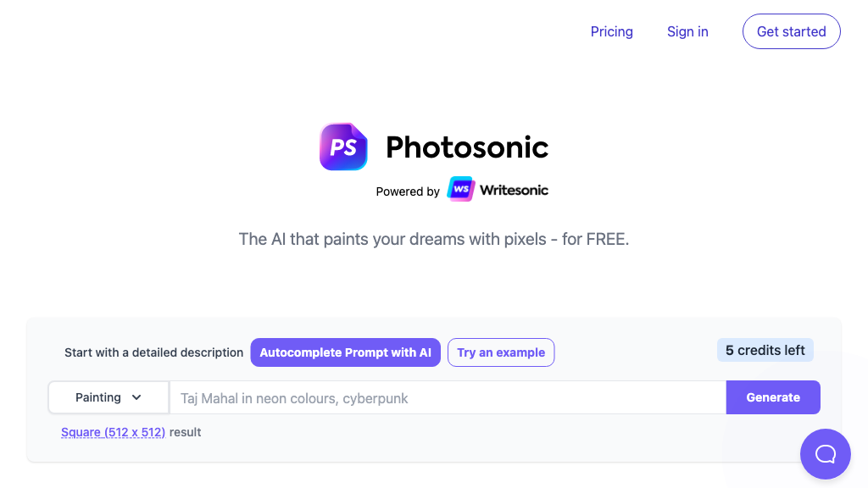Select Sign in from the top navigation
Image resolution: width=868 pixels, height=488 pixels.
(x=687, y=31)
